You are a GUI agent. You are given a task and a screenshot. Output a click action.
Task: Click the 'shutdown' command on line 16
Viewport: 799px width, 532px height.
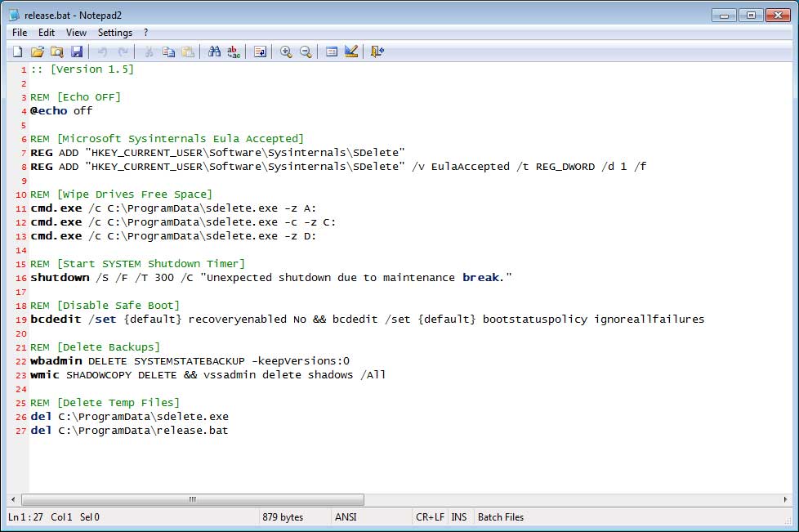point(60,278)
